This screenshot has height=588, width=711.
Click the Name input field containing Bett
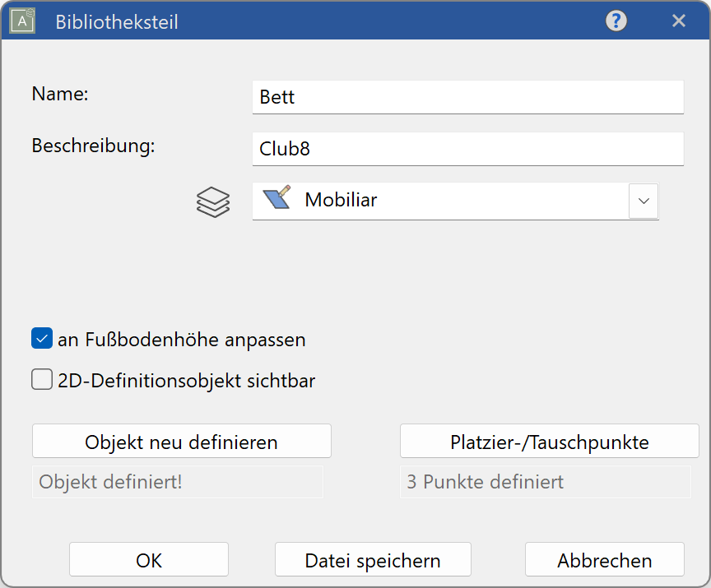(467, 96)
